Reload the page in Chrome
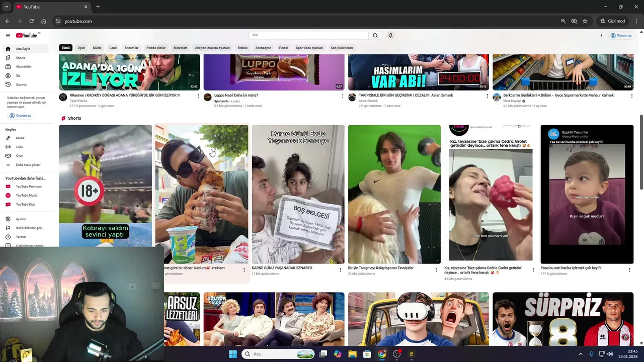The width and height of the screenshot is (644, 362). coord(31,21)
